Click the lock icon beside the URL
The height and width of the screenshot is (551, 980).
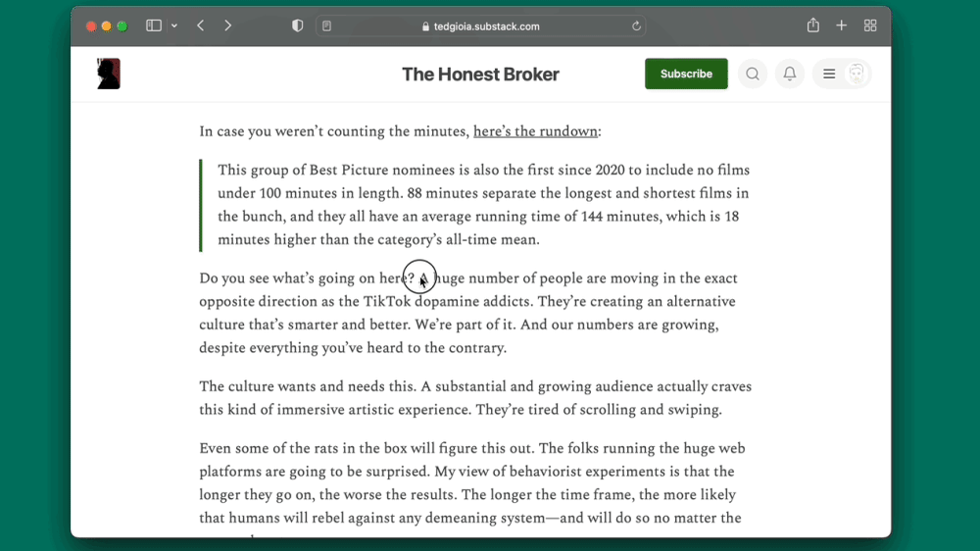point(425,26)
